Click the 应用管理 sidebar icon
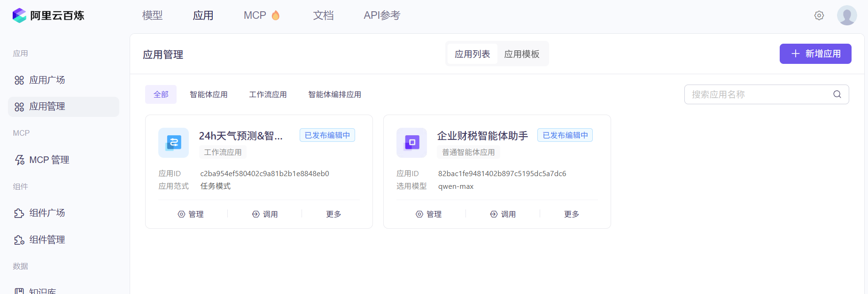Image resolution: width=868 pixels, height=294 pixels. [19, 107]
